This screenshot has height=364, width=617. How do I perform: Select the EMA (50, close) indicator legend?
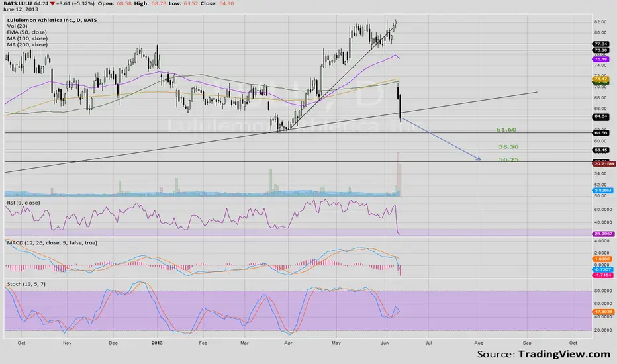26,32
